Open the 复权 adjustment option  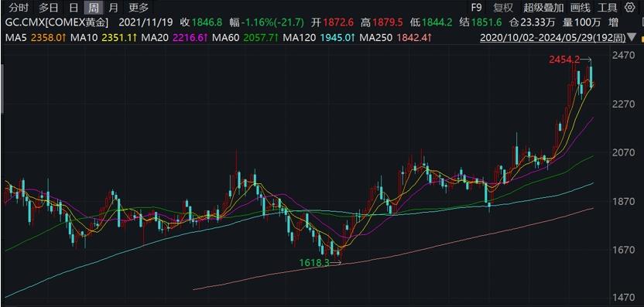click(503, 8)
